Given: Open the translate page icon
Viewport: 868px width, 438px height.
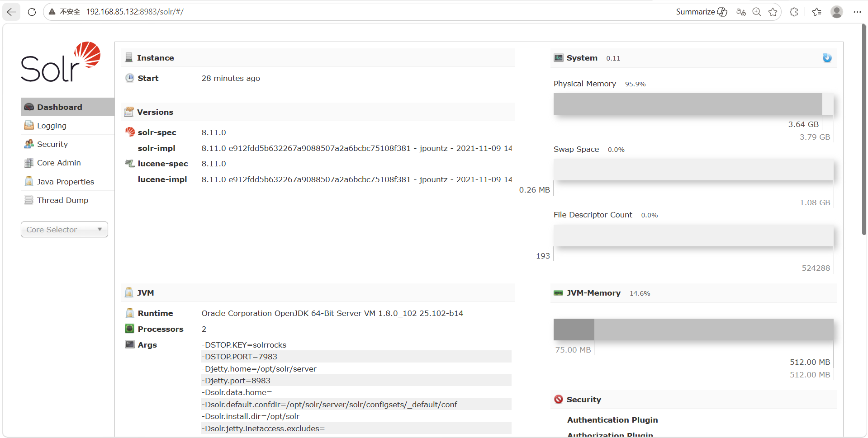Looking at the screenshot, I should pyautogui.click(x=741, y=12).
